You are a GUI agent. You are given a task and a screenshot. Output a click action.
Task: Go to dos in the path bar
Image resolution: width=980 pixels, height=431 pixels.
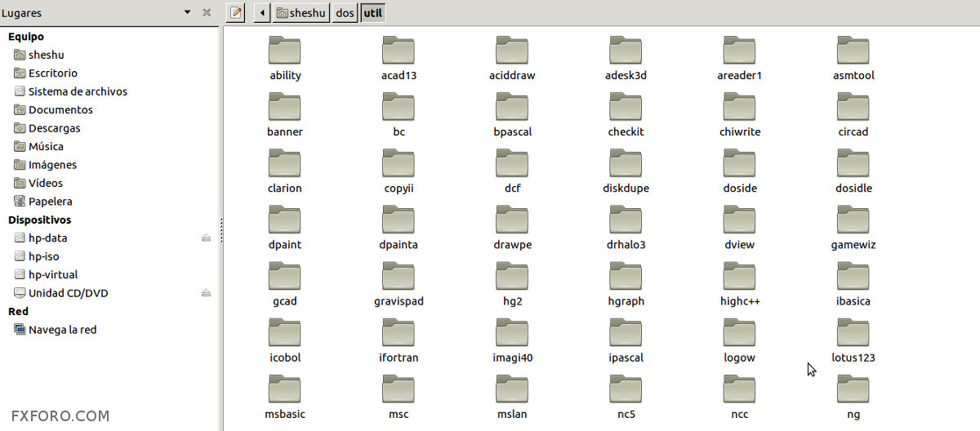[x=345, y=13]
